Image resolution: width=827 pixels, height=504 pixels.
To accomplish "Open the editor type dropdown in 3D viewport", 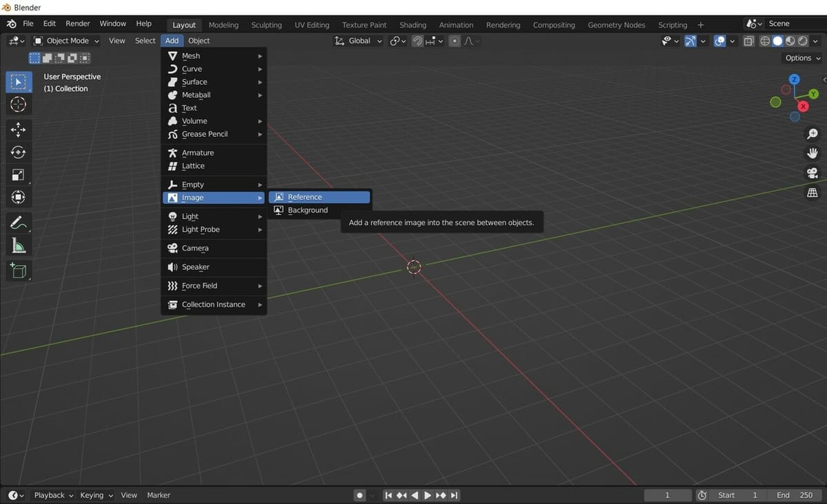I will click(x=17, y=41).
